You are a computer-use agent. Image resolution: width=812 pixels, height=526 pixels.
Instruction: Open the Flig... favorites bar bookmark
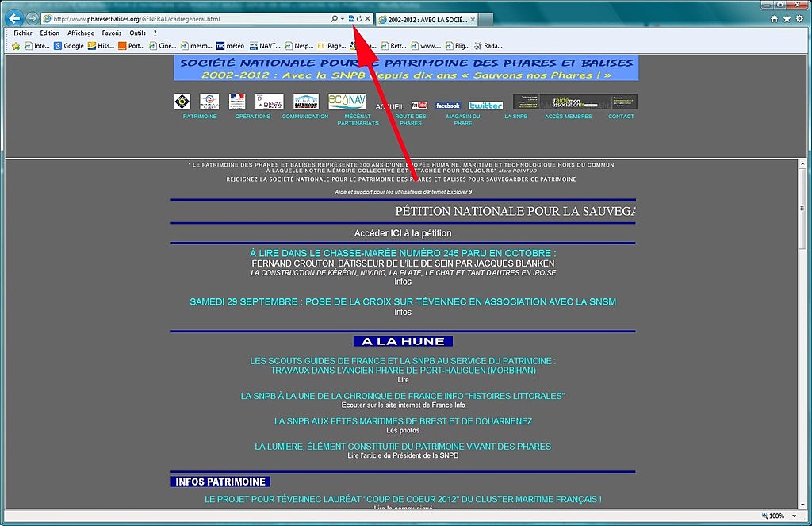tap(458, 46)
